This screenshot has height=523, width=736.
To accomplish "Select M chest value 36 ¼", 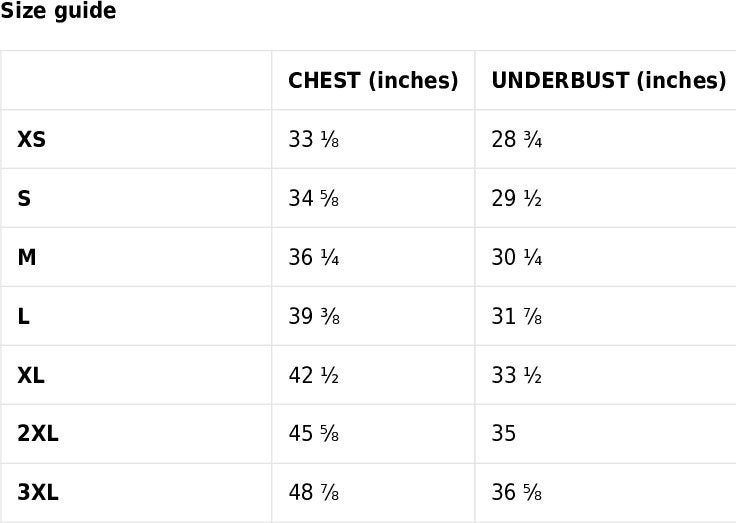I will (314, 257).
